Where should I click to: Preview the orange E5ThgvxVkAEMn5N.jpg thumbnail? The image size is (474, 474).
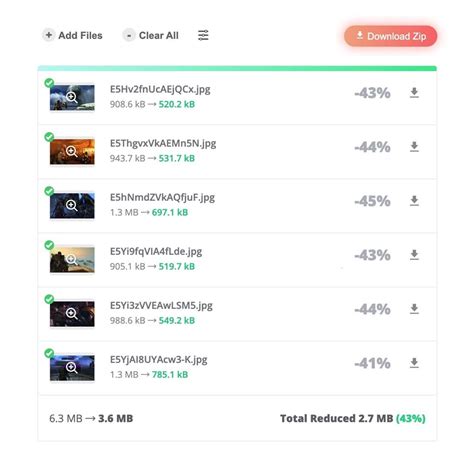pyautogui.click(x=72, y=151)
